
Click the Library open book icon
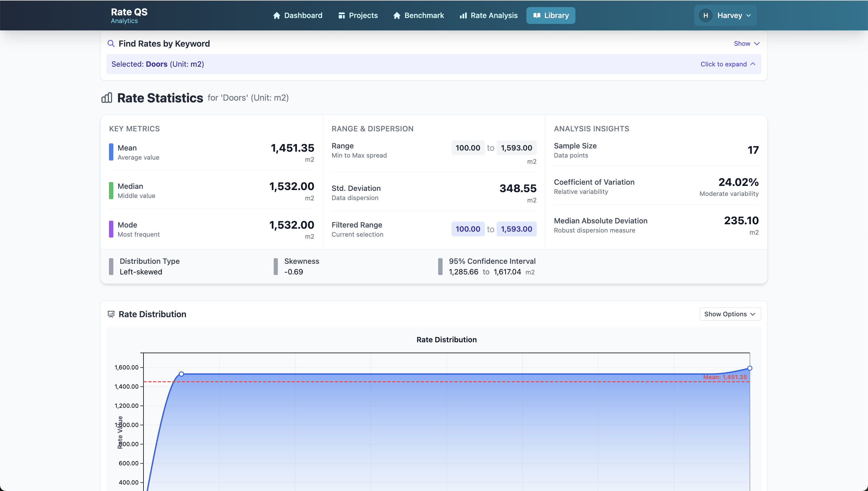coord(537,16)
